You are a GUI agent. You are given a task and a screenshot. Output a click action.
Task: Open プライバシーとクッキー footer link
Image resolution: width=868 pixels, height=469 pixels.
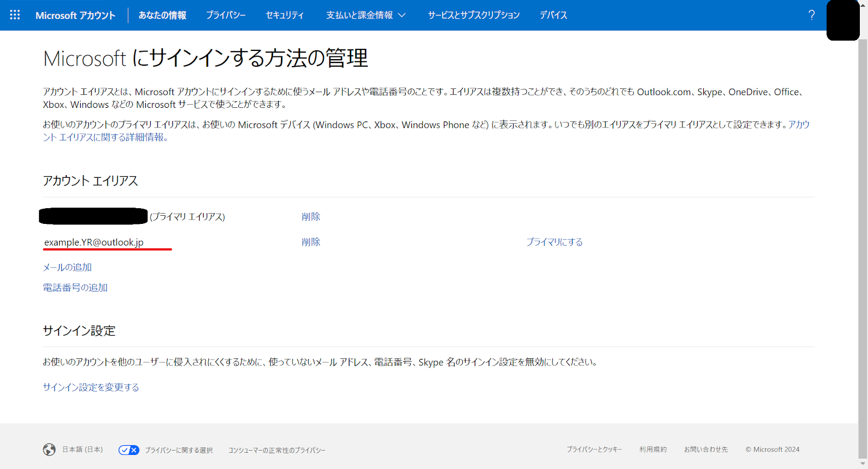[x=594, y=449]
